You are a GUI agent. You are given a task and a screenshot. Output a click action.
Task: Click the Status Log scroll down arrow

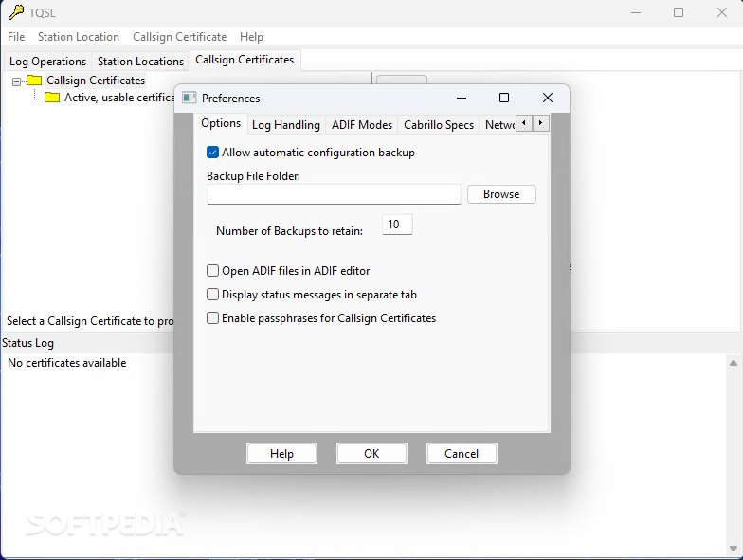tap(734, 549)
